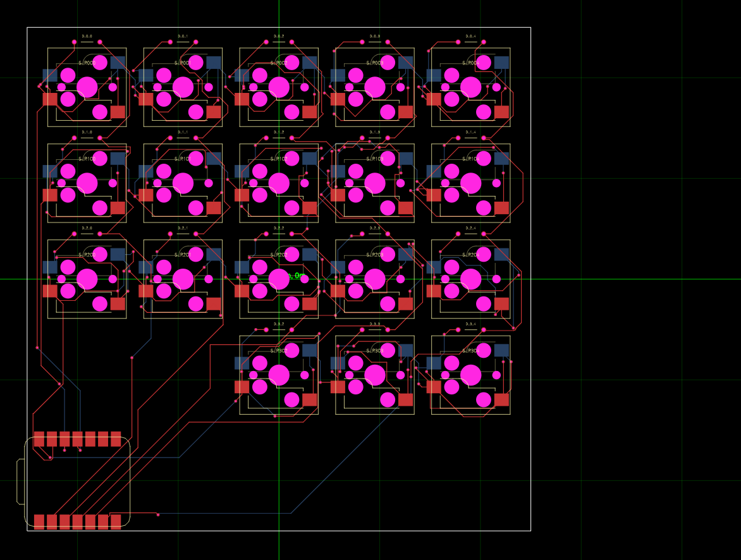Image resolution: width=741 pixels, height=560 pixels.
Task: Pick the D_1_4 diode designator
Action: point(470,132)
